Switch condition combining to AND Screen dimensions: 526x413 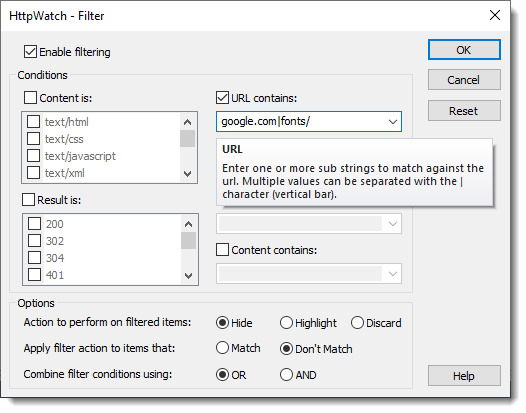point(286,374)
